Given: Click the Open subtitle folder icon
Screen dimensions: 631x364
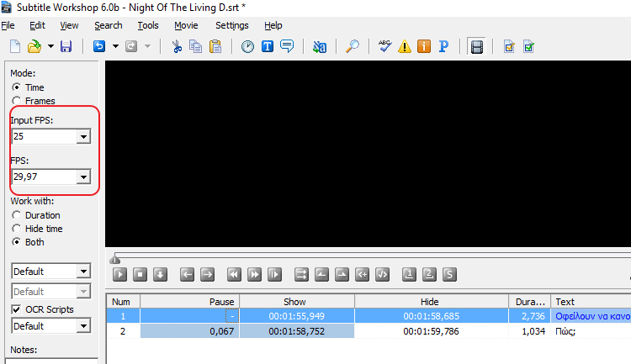Looking at the screenshot, I should (x=34, y=47).
